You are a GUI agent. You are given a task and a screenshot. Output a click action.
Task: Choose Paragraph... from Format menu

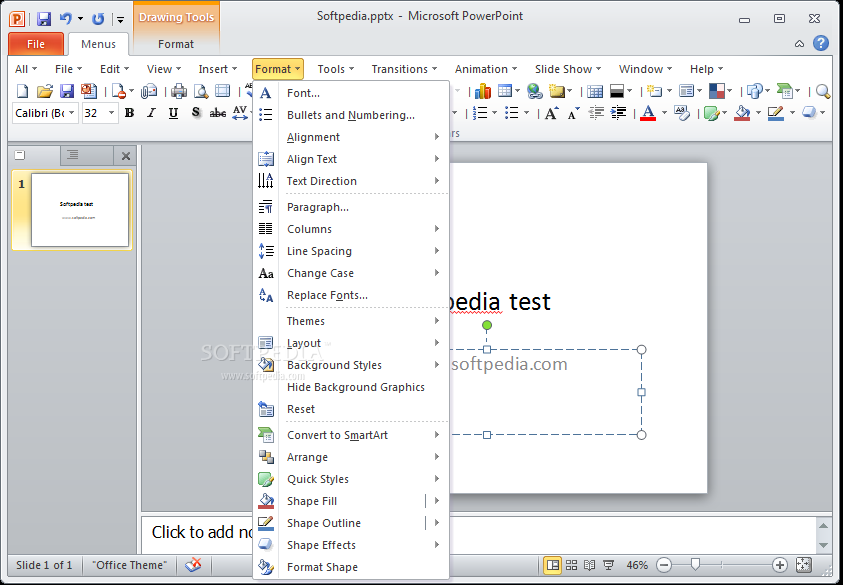(351, 207)
